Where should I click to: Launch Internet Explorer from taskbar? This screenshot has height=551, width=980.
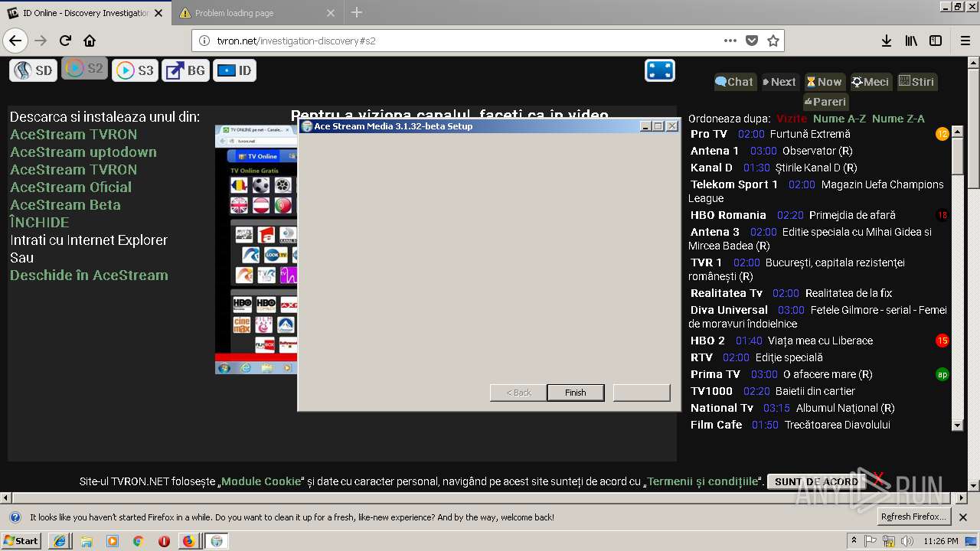pyautogui.click(x=60, y=541)
